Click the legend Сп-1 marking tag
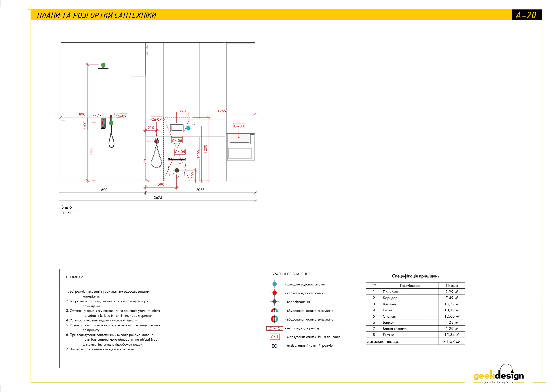 coord(275,337)
